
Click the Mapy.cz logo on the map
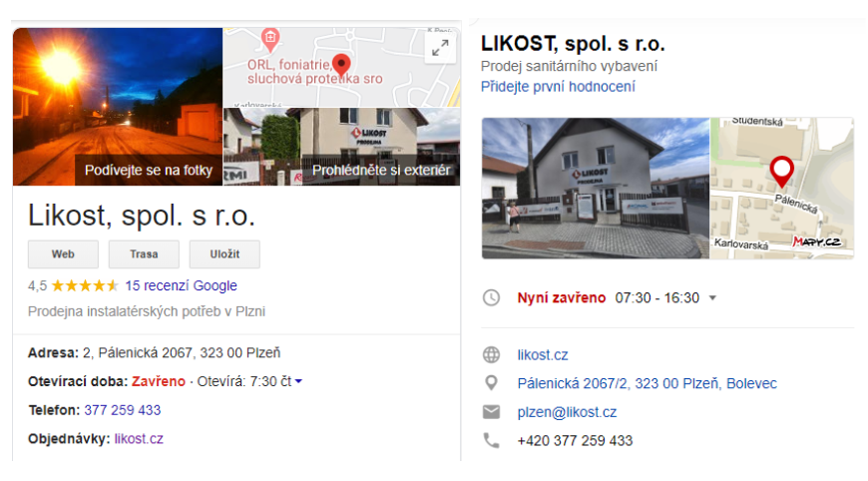tap(817, 241)
